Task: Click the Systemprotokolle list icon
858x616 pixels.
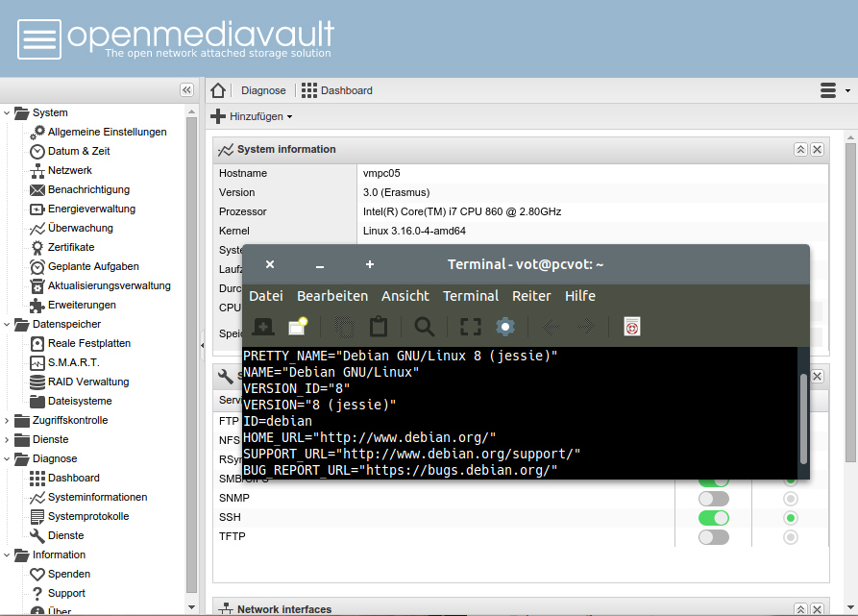Action: [x=37, y=516]
